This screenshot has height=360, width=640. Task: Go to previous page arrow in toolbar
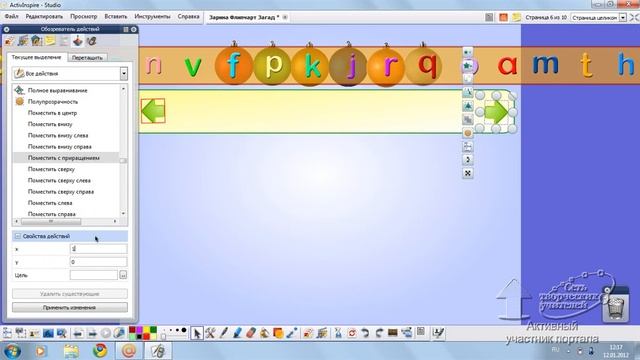click(78, 333)
